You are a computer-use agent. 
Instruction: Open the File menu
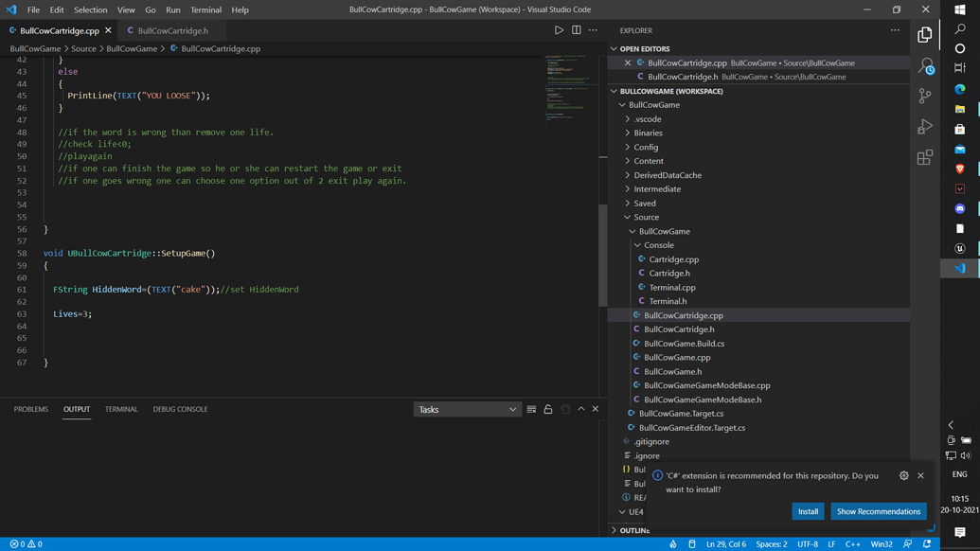coord(33,10)
